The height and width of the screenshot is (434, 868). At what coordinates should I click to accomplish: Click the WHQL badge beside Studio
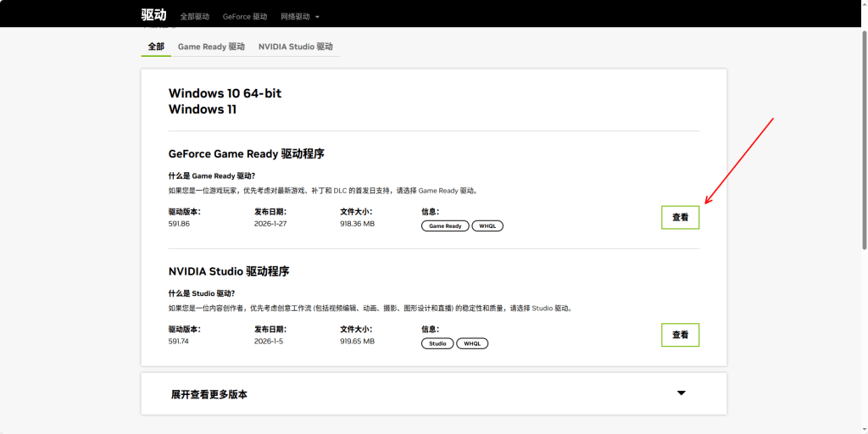(x=472, y=343)
